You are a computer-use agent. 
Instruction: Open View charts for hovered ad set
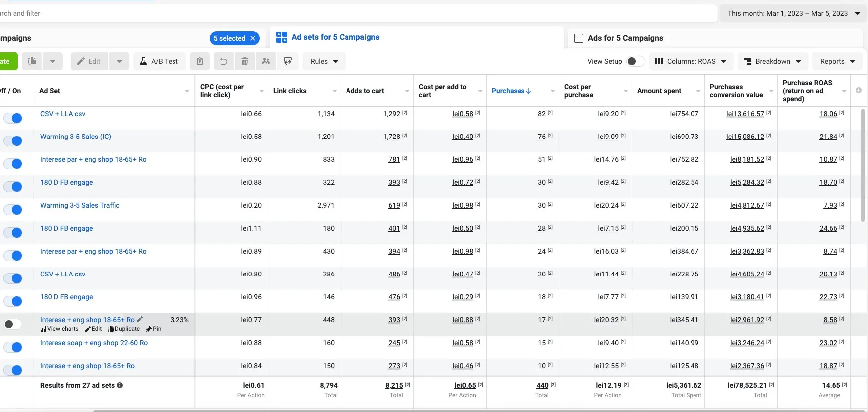[60, 329]
